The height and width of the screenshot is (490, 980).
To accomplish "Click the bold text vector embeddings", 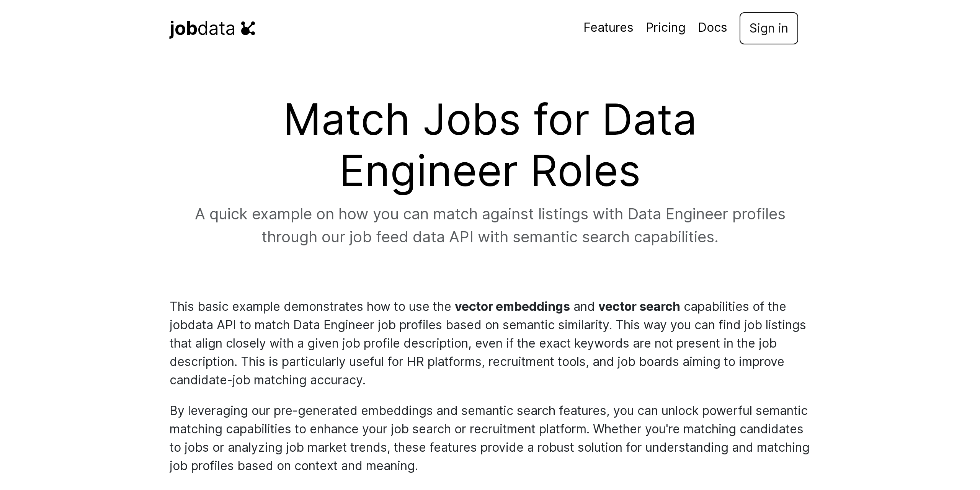I will pyautogui.click(x=512, y=306).
